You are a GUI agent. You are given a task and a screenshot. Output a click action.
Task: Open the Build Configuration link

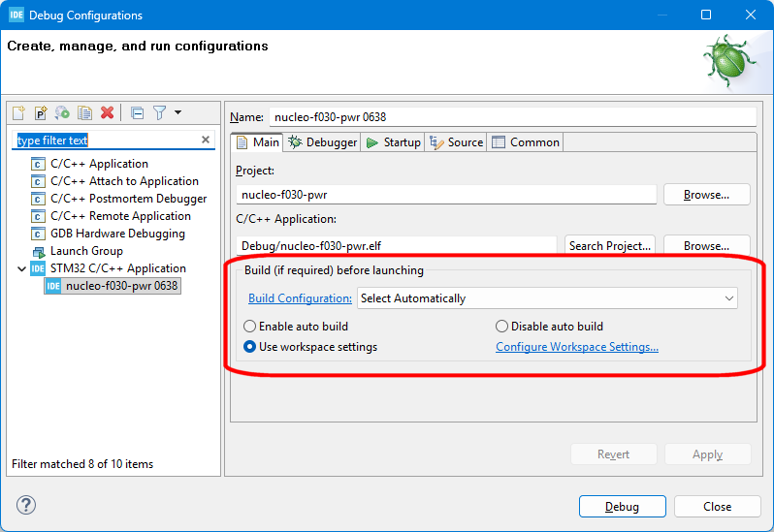coord(300,298)
